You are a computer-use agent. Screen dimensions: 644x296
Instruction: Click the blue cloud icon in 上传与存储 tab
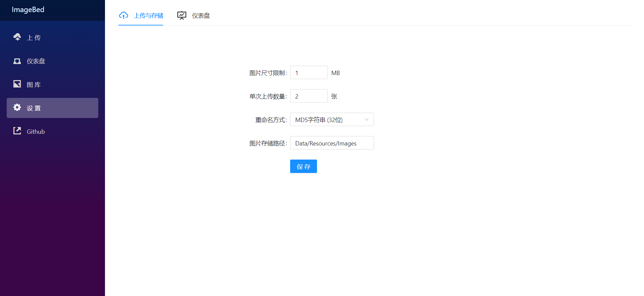(x=124, y=15)
